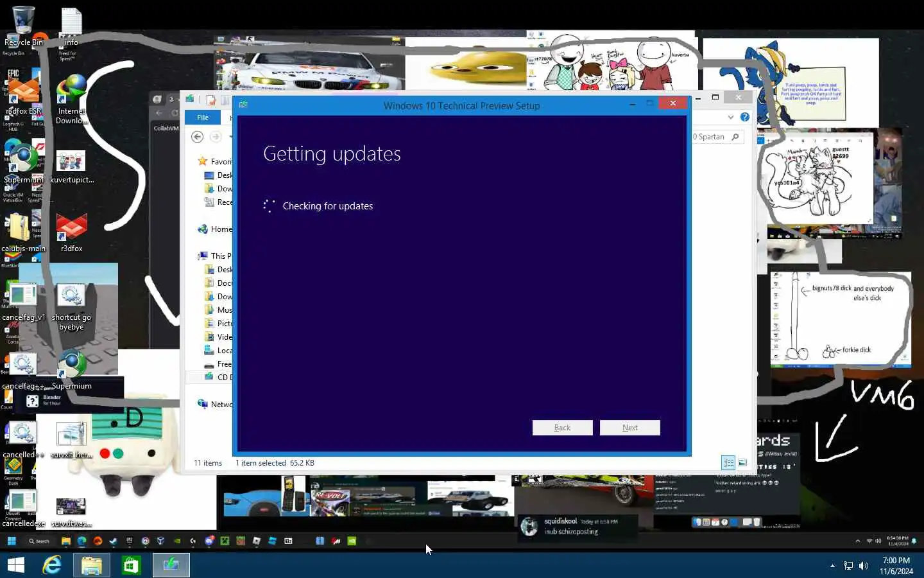The width and height of the screenshot is (924, 578).
Task: Open Recent places under Favorites
Action: point(218,202)
